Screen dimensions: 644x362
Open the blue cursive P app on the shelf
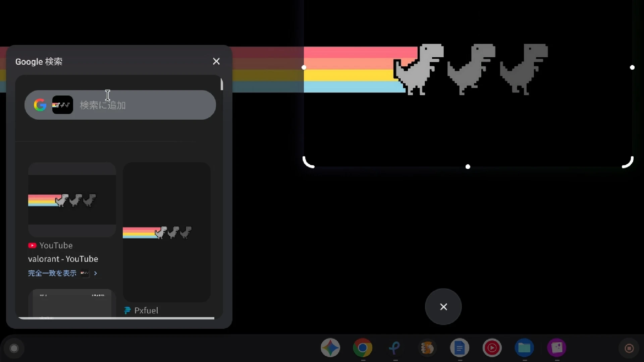click(x=395, y=348)
